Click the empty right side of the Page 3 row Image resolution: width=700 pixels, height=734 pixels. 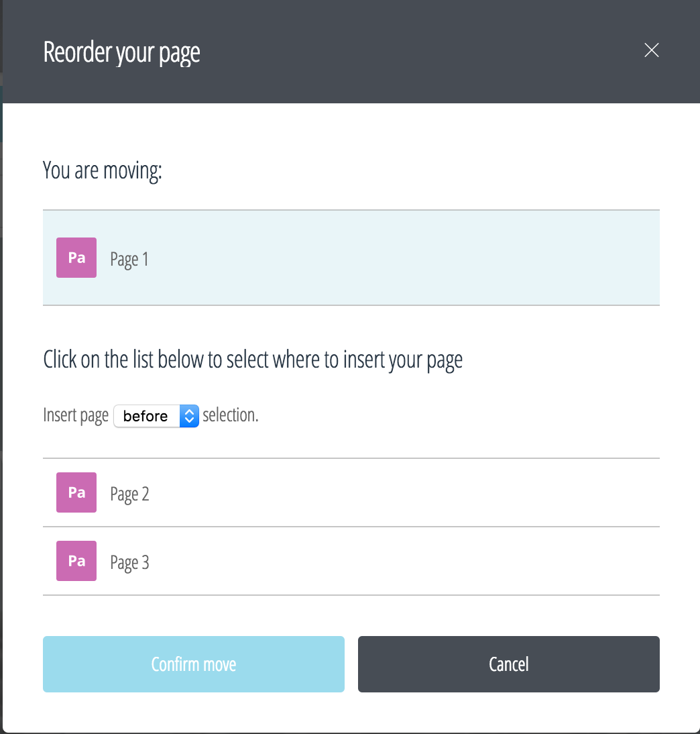click(469, 562)
